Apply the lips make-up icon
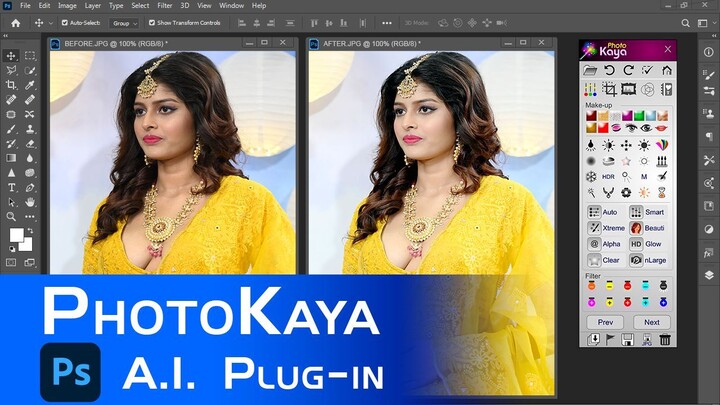The width and height of the screenshot is (720, 405). click(x=661, y=128)
